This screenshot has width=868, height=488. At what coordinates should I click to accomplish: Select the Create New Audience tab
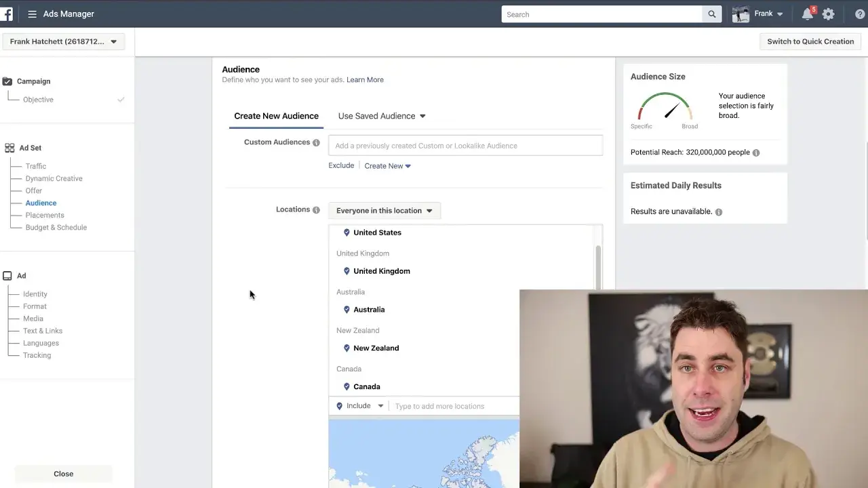(276, 116)
